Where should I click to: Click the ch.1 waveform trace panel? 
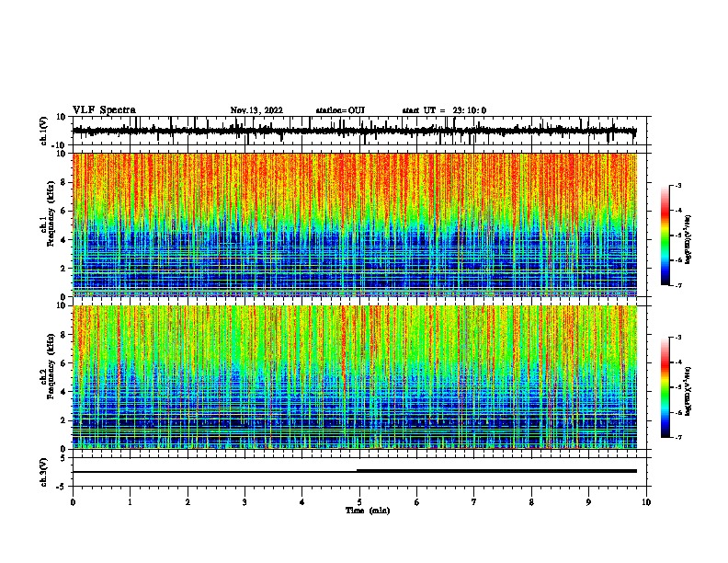359,131
